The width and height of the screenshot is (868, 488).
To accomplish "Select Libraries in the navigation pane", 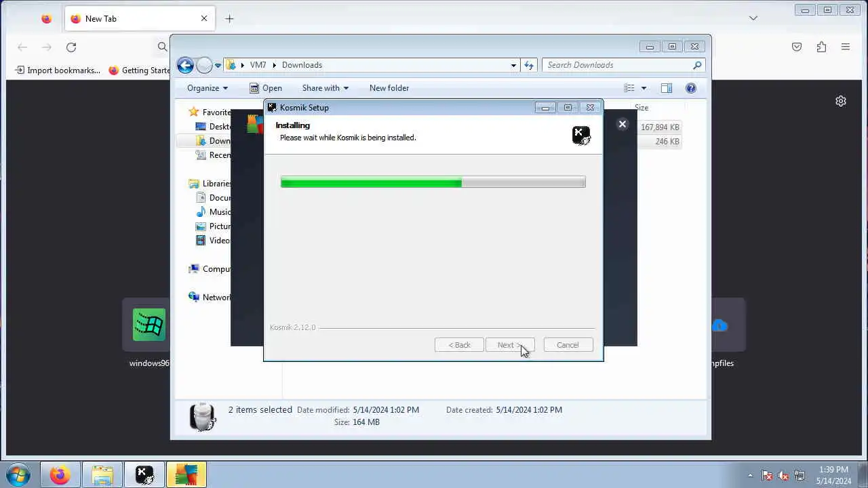I will coord(210,184).
